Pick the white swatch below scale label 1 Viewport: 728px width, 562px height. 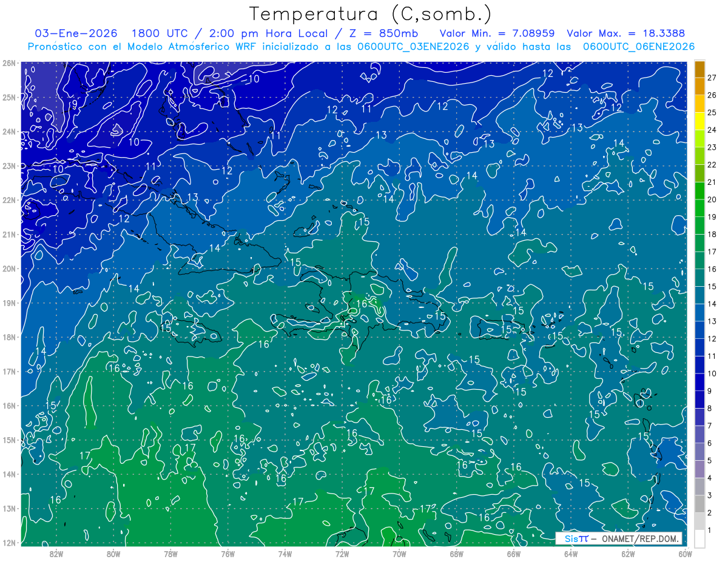(700, 538)
